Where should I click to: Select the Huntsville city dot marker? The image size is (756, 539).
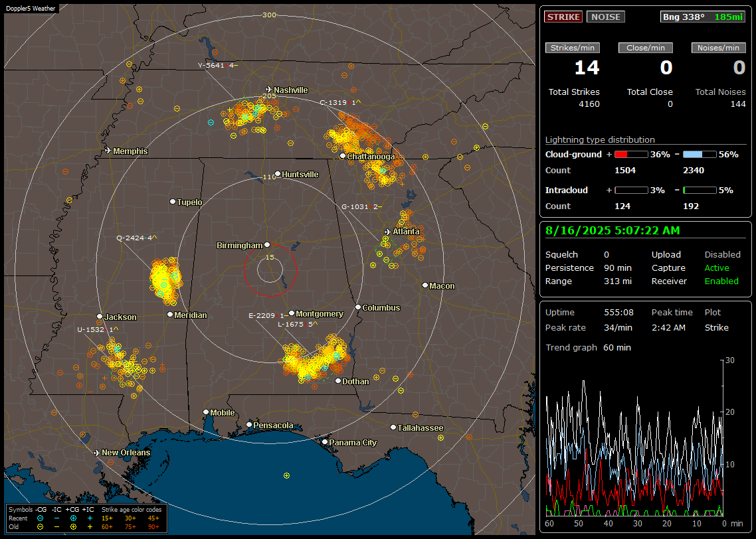pos(278,174)
